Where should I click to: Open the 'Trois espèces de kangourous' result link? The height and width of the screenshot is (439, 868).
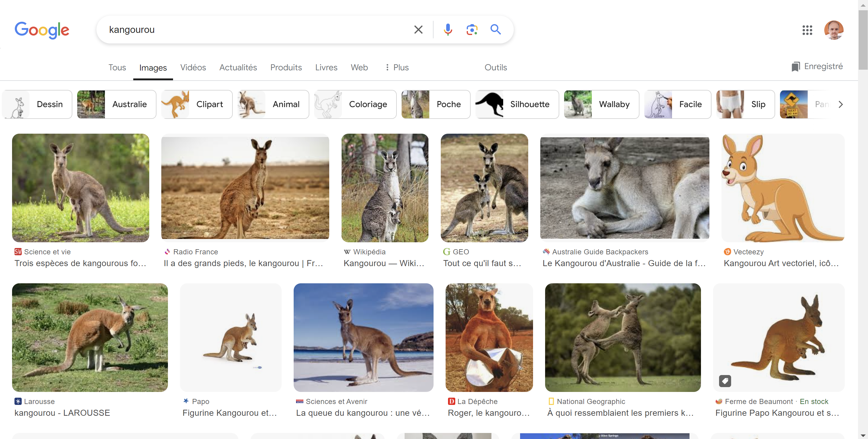80,263
